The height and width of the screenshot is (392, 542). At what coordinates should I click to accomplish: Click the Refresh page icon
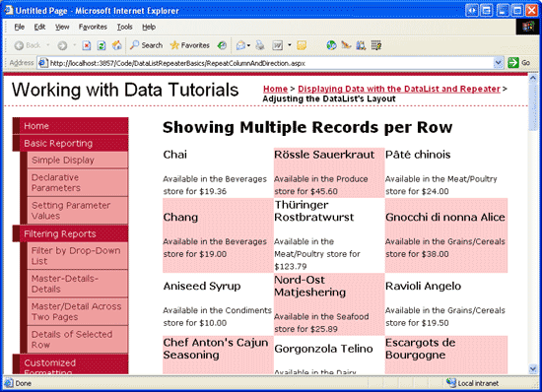[102, 45]
